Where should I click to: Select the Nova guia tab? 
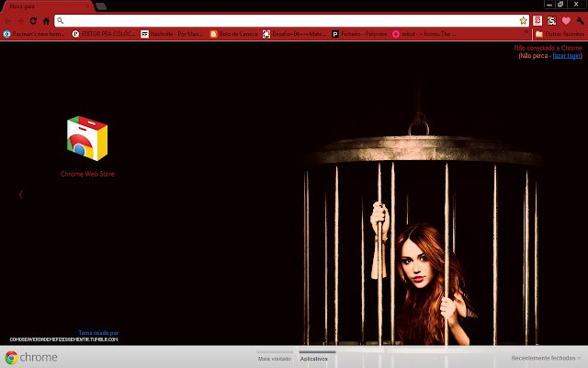point(47,6)
